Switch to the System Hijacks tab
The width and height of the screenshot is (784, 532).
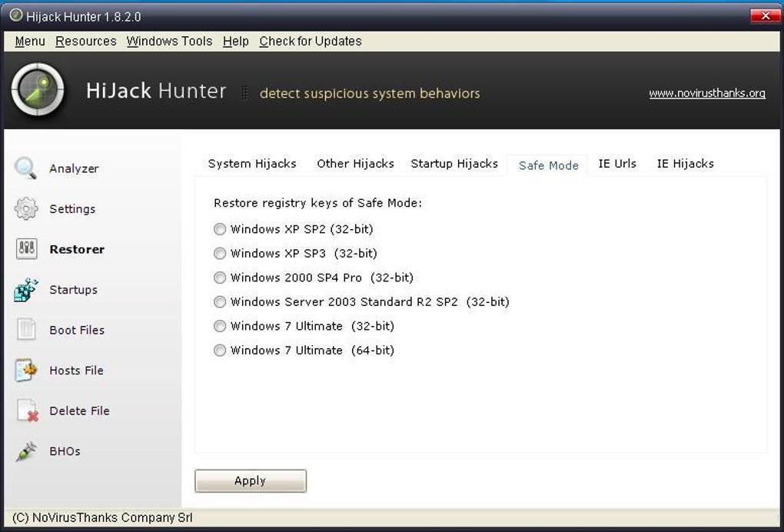252,164
